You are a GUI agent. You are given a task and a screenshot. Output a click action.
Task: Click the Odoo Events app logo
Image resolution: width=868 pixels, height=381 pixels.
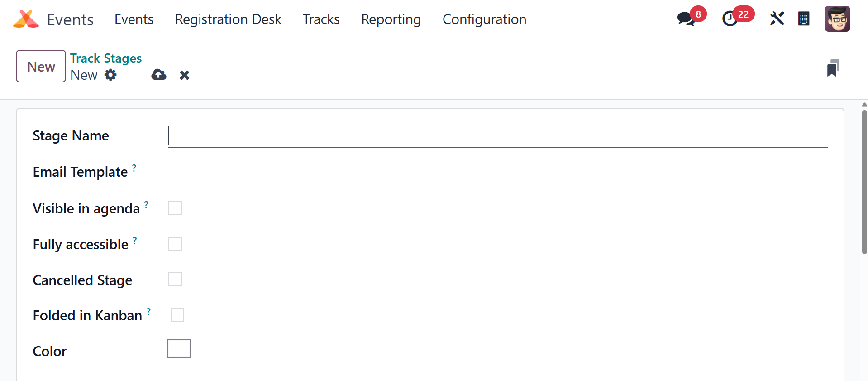click(x=26, y=19)
